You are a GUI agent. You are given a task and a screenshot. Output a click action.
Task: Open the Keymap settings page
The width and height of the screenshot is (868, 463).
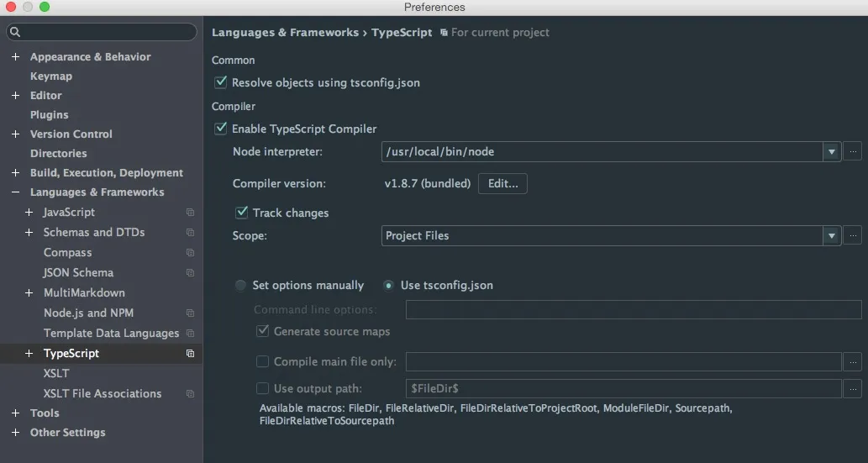coord(51,76)
